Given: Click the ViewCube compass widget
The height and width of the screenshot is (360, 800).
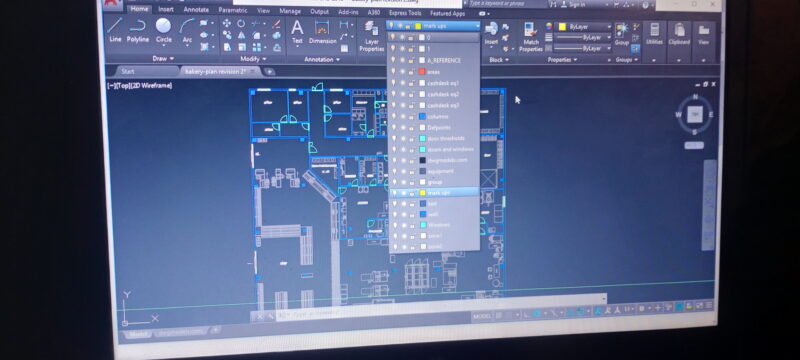Looking at the screenshot, I should [x=694, y=115].
